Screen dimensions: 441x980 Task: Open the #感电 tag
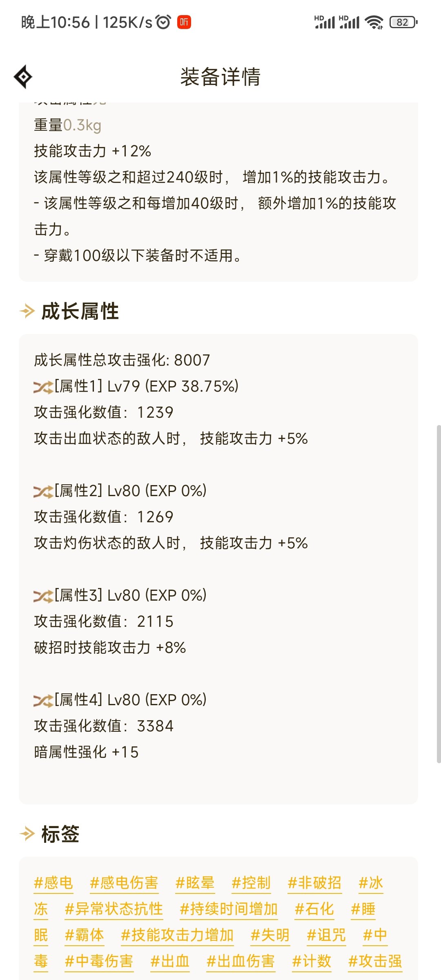tap(53, 883)
